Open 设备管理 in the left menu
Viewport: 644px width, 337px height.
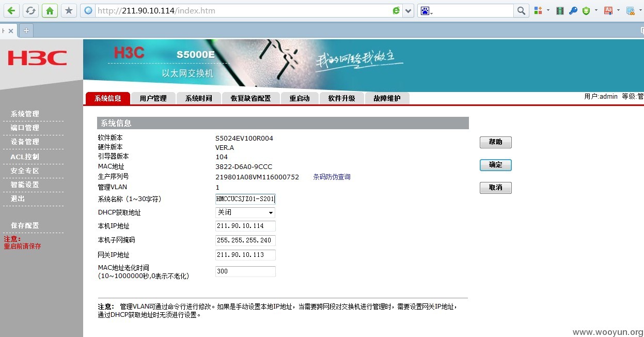point(25,142)
